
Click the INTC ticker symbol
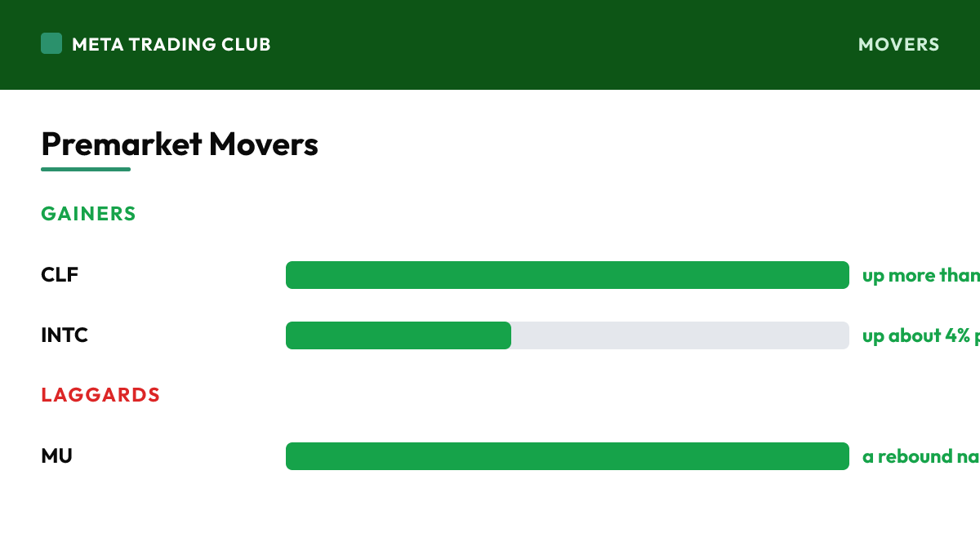point(65,335)
